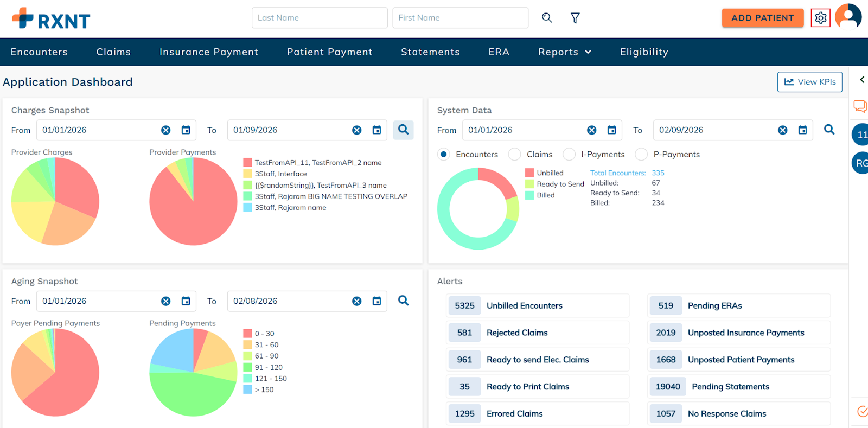Open the chat messages side icon
The image size is (868, 428).
pyautogui.click(x=860, y=106)
